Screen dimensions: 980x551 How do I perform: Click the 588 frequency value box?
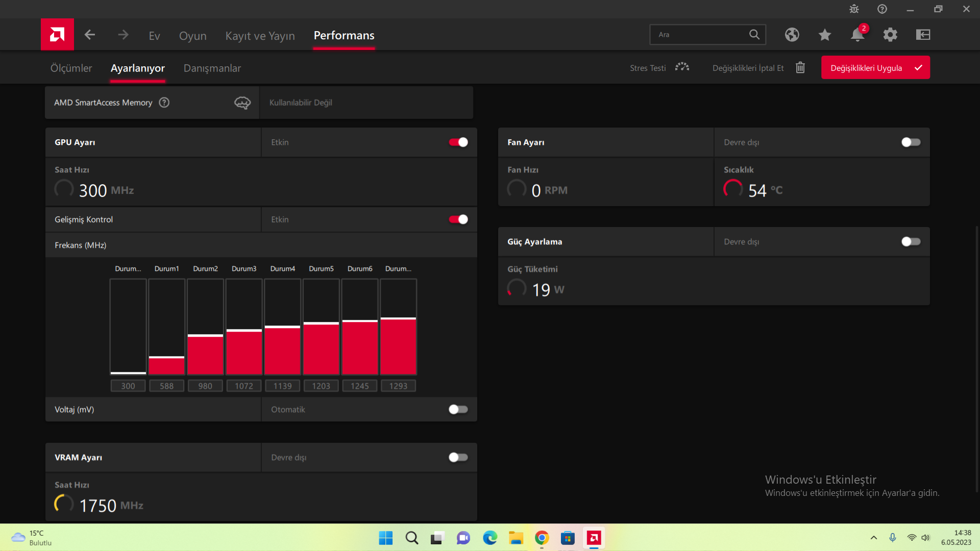[x=167, y=386]
